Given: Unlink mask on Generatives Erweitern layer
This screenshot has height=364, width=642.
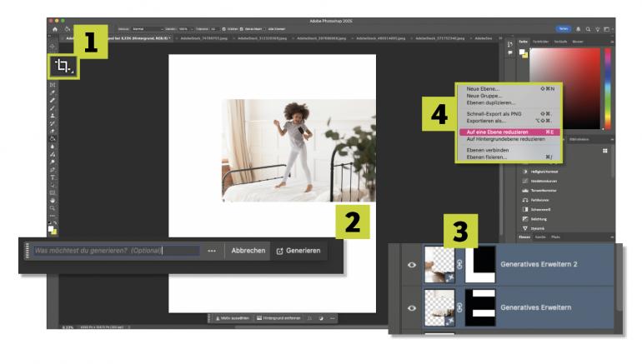Looking at the screenshot, I should point(459,307).
